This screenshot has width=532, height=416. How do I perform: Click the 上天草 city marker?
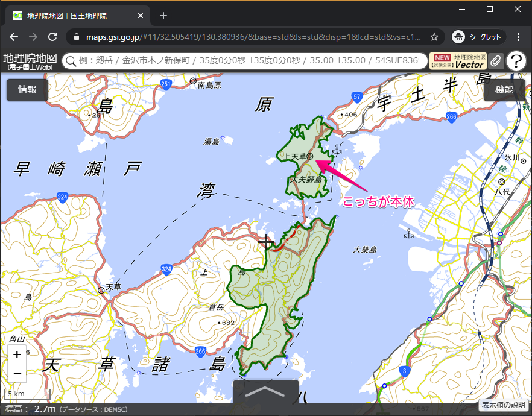[x=310, y=156]
